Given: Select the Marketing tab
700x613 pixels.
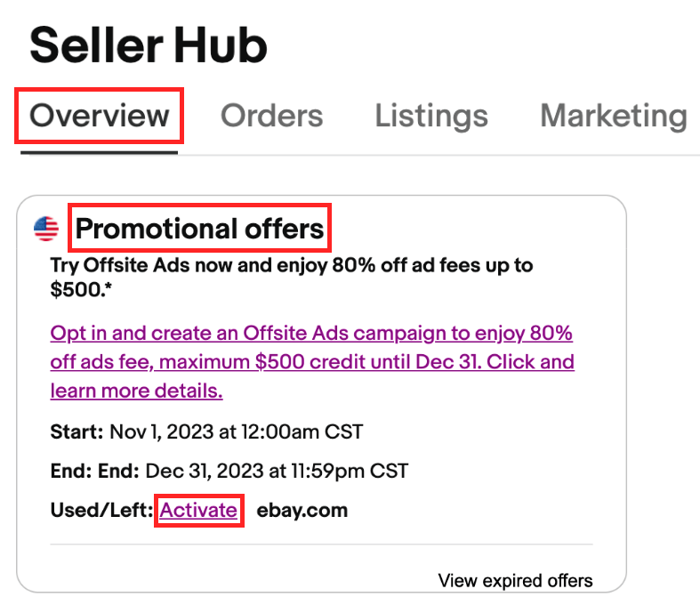Looking at the screenshot, I should (614, 117).
